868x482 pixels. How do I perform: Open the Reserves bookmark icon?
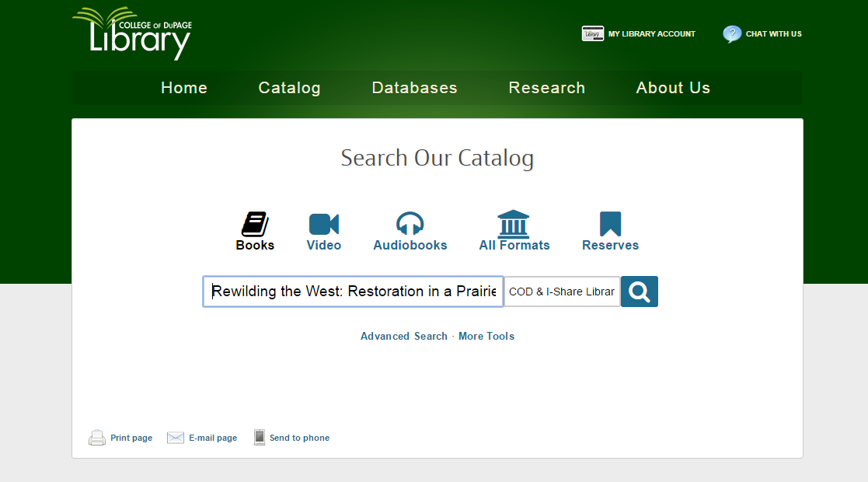(x=610, y=224)
